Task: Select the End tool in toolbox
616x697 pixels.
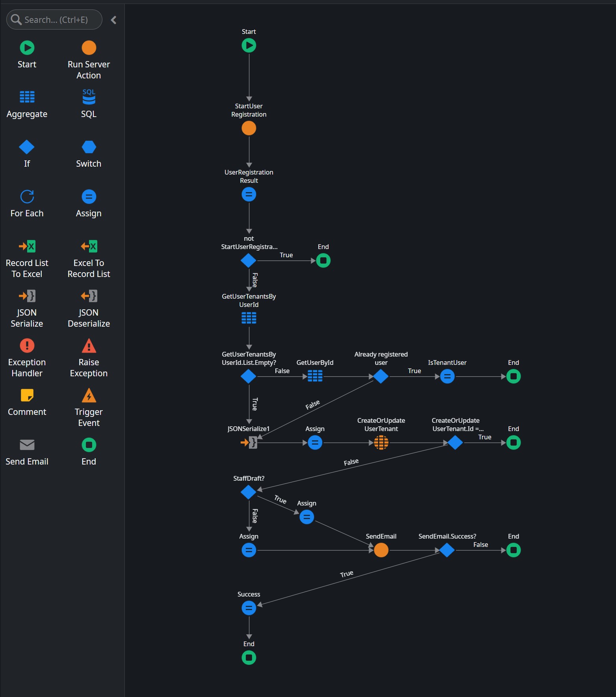Action: tap(89, 452)
